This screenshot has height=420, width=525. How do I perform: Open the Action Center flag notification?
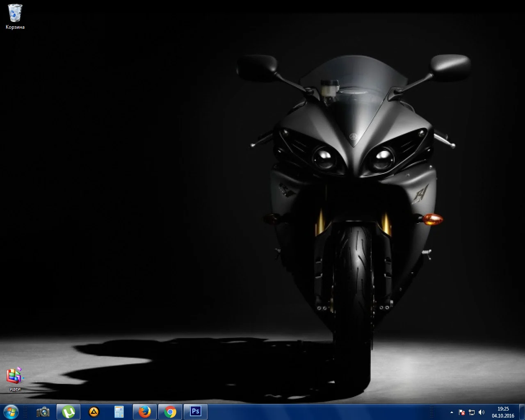pyautogui.click(x=462, y=412)
